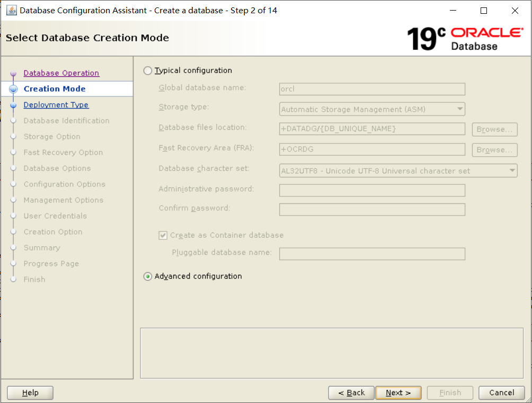Image resolution: width=532 pixels, height=403 pixels.
Task: Click the Creation Mode step bullet icon
Action: click(x=13, y=89)
